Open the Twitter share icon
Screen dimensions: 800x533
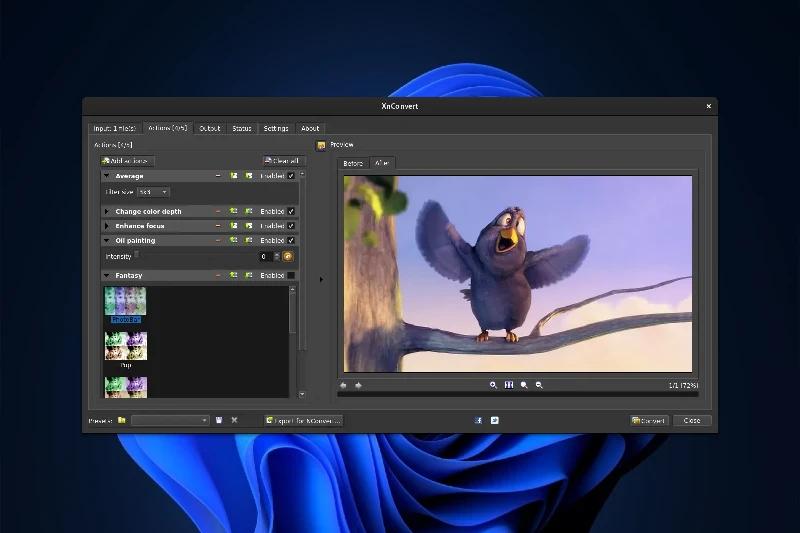point(494,420)
